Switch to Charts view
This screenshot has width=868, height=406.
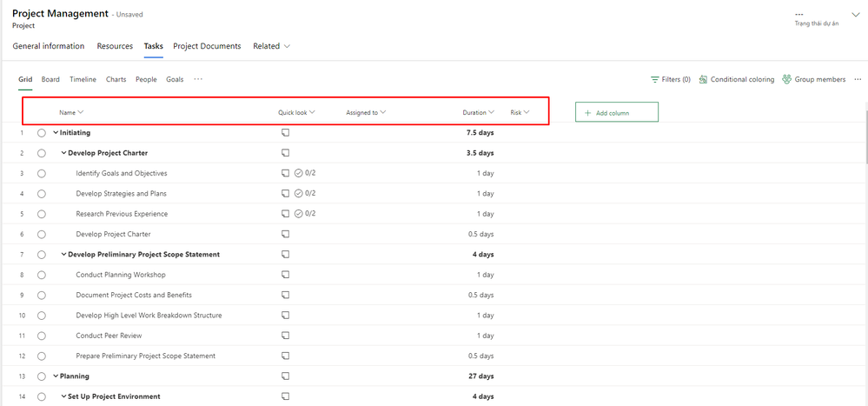click(x=116, y=80)
